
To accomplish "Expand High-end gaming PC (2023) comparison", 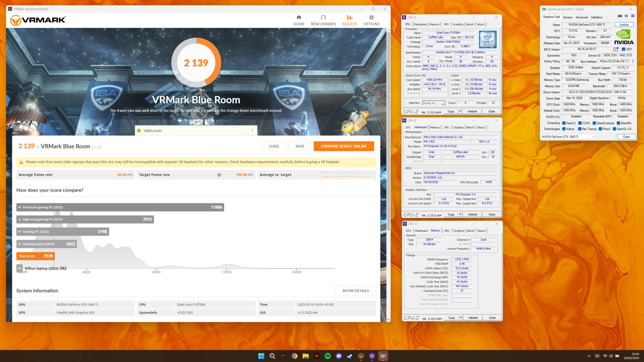I will pyautogui.click(x=85, y=219).
